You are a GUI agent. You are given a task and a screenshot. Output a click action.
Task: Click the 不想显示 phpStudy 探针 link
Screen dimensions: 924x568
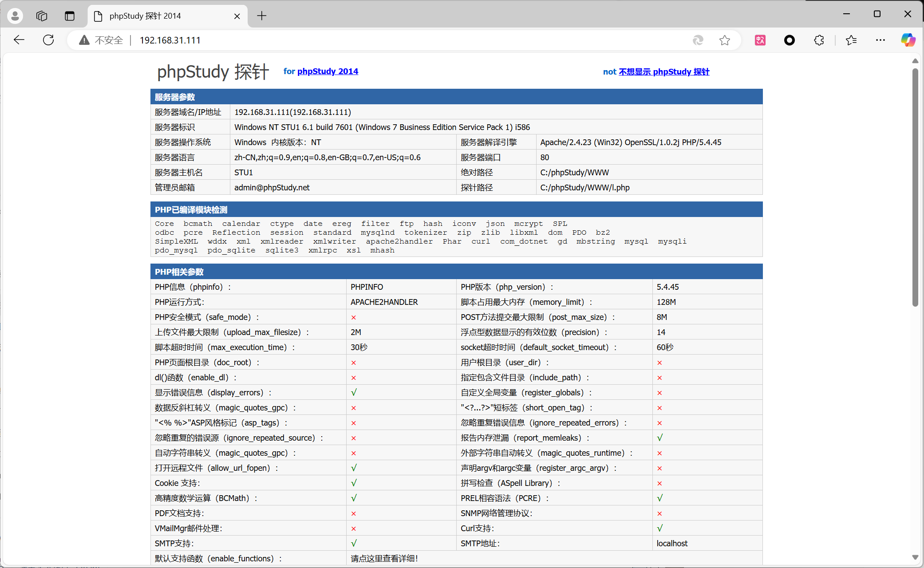pos(664,72)
